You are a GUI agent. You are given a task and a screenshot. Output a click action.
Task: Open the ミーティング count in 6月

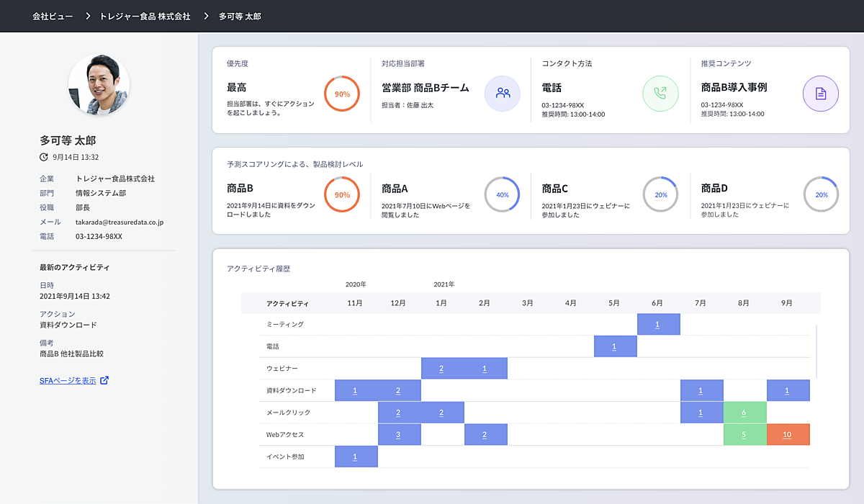[658, 325]
